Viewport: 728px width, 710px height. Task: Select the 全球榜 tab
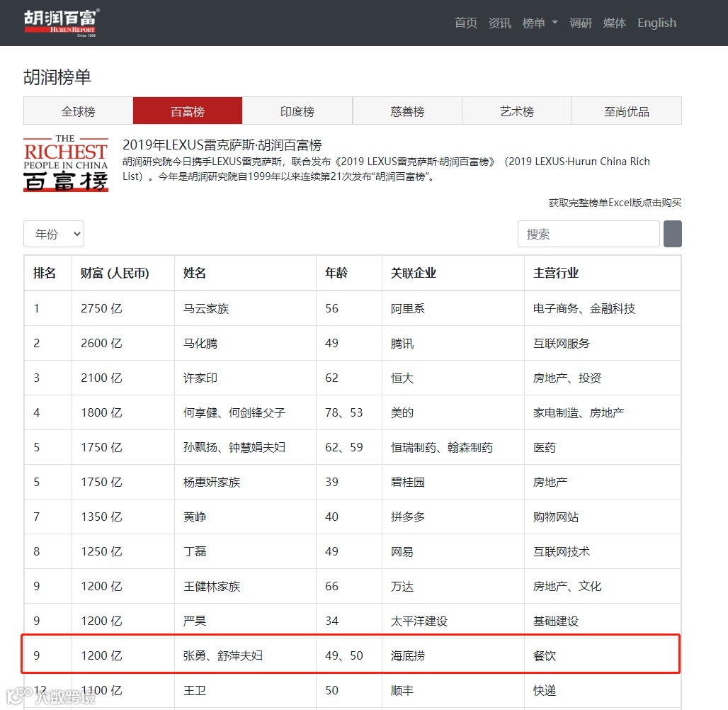coord(78,111)
